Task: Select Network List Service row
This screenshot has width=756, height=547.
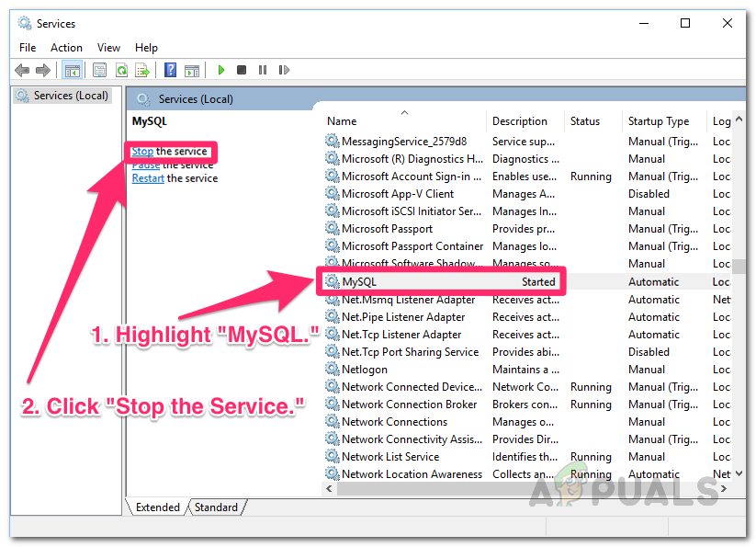Action: pyautogui.click(x=390, y=457)
